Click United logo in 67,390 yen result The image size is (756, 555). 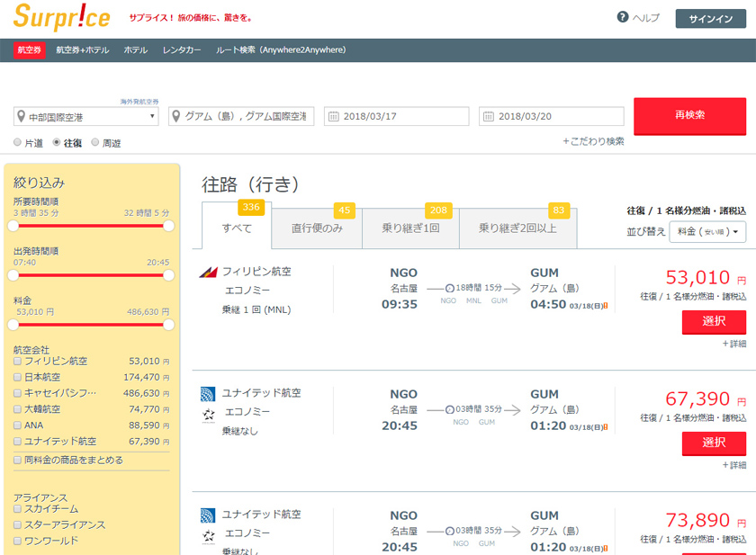pyautogui.click(x=208, y=394)
